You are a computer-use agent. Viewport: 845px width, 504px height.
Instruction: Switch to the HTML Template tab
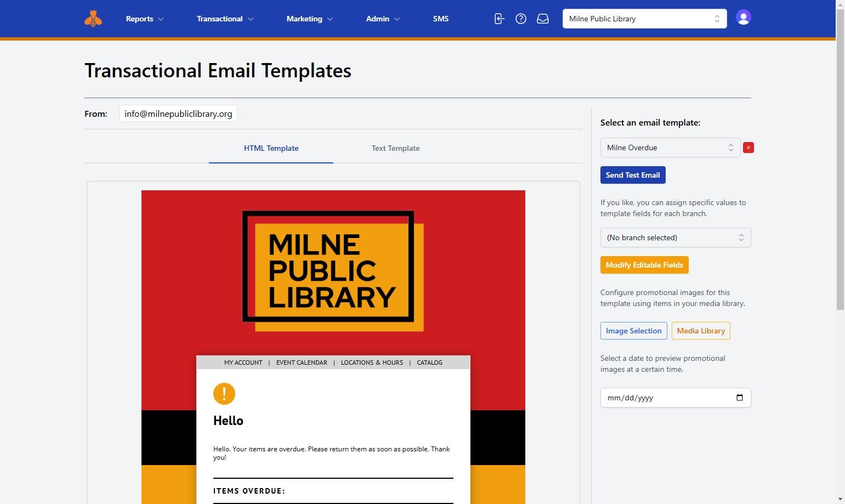271,149
